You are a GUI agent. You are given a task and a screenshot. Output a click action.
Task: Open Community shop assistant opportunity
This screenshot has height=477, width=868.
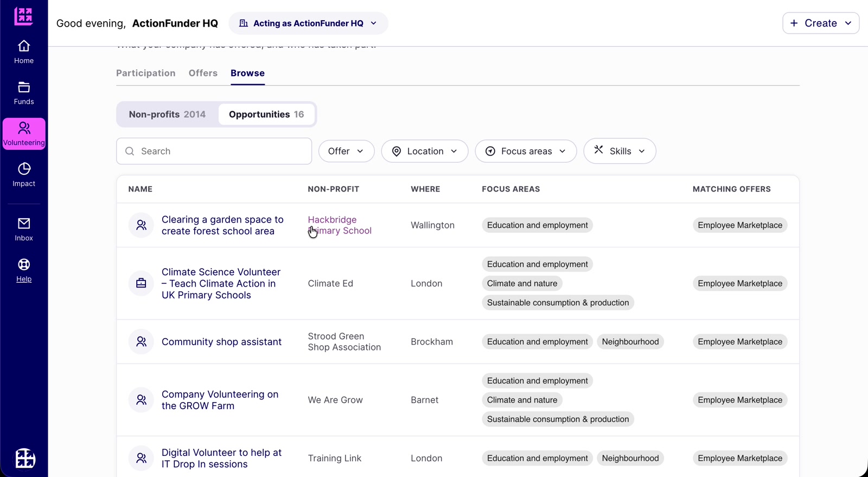click(221, 342)
